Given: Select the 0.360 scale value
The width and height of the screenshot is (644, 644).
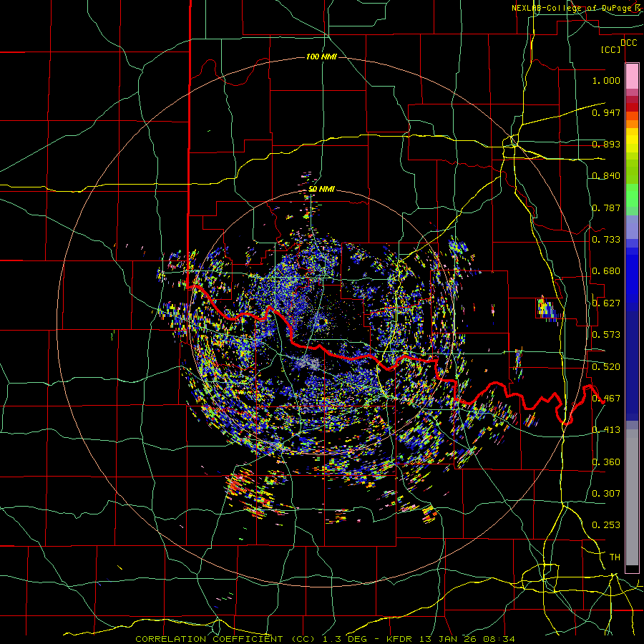Looking at the screenshot, I should [606, 462].
